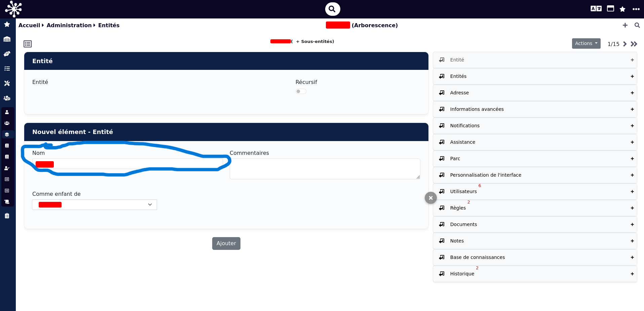Click the plus icon to add entity
The image size is (644, 311).
tap(625, 25)
